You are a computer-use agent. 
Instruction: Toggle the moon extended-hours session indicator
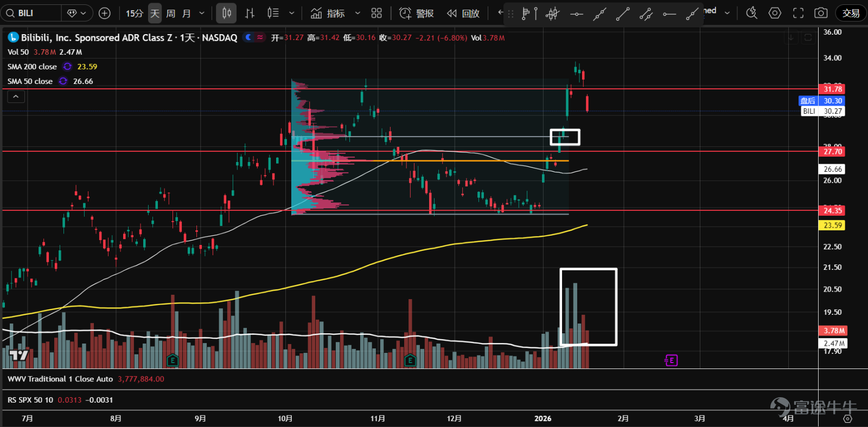coord(248,37)
